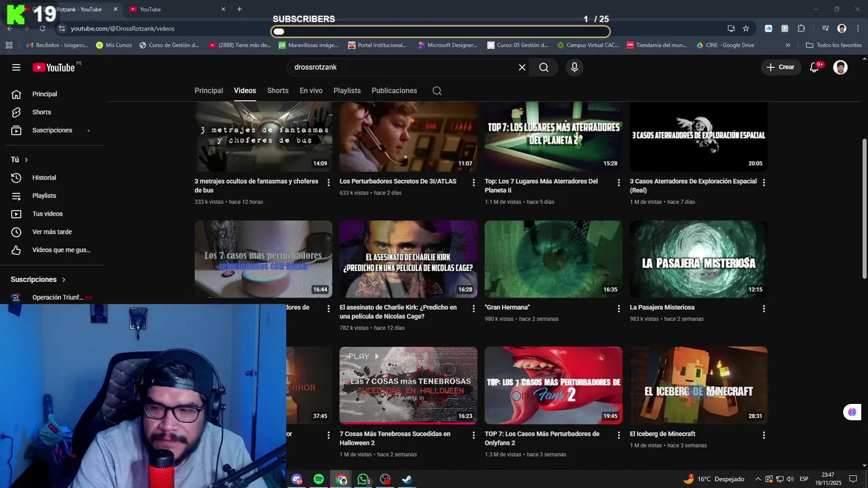
Task: Open the browser extensions puzzle icon
Action: (x=802, y=28)
